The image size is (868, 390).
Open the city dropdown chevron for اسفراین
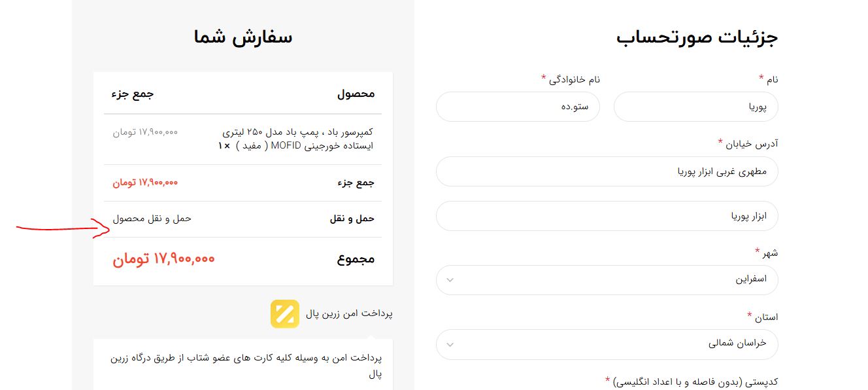click(450, 280)
